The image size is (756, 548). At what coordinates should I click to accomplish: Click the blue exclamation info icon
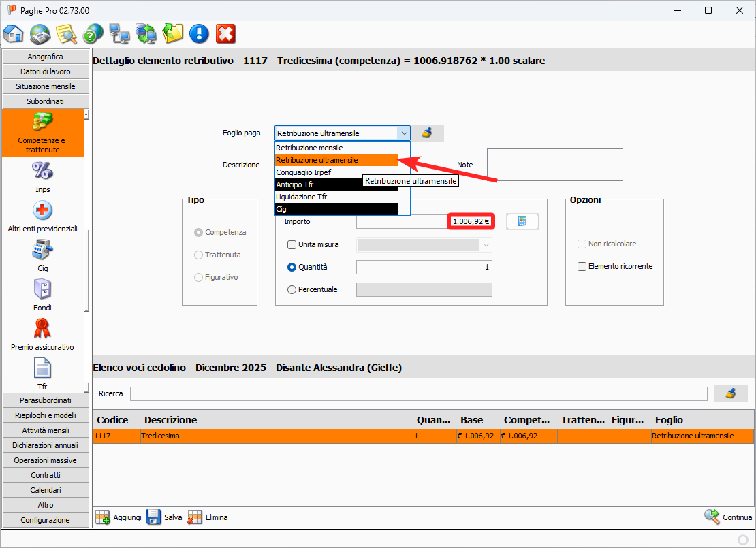(199, 33)
